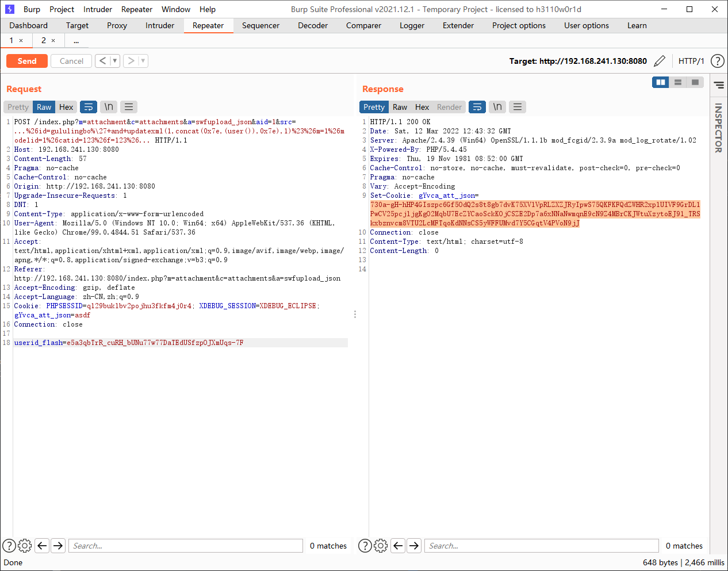Viewport: 728px width, 571px height.
Task: Add new Repeater tab via ellipsis
Action: pos(76,40)
